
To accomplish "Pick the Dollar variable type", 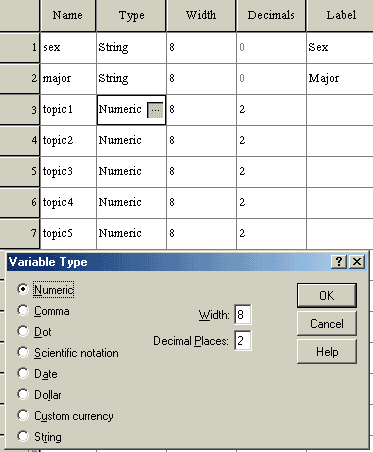I will click(23, 394).
